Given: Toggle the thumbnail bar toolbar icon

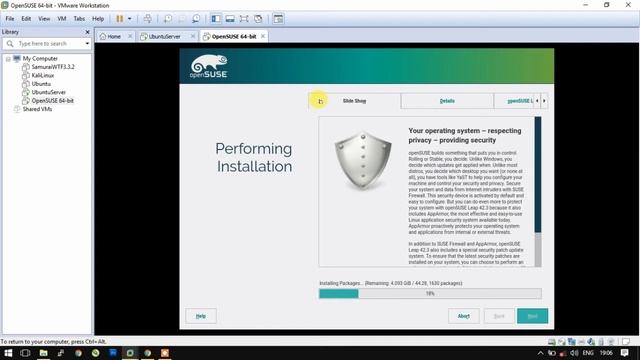Looking at the screenshot, I should pyautogui.click(x=230, y=19).
